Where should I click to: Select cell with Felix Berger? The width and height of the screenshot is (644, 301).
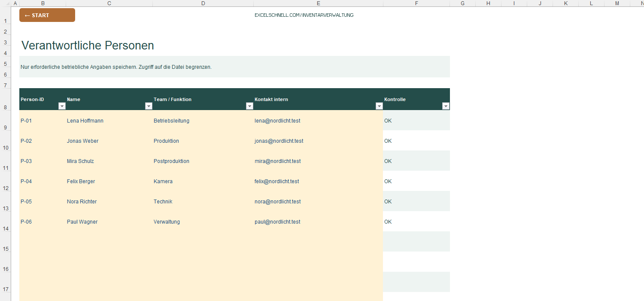109,181
